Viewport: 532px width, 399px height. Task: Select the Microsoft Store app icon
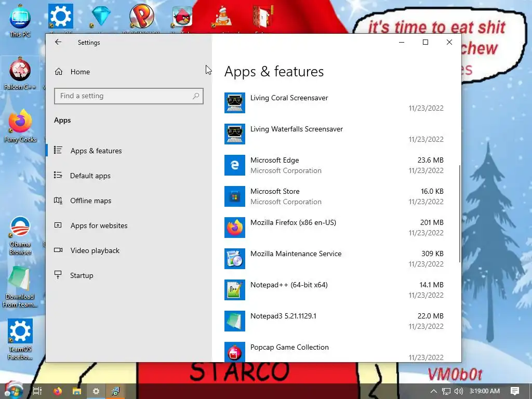pyautogui.click(x=235, y=196)
